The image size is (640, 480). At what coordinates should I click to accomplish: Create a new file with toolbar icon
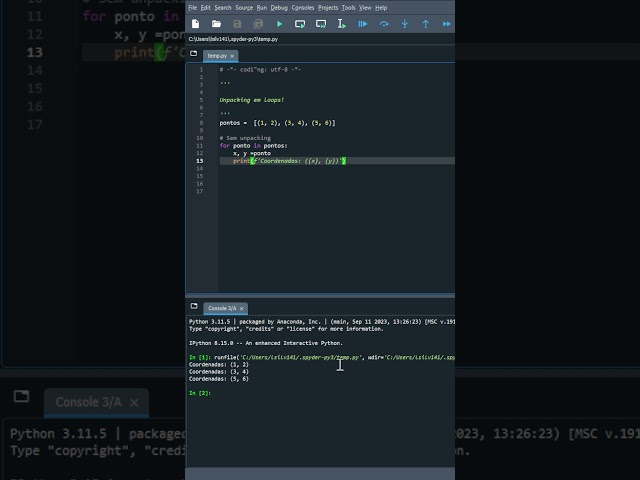pyautogui.click(x=196, y=24)
